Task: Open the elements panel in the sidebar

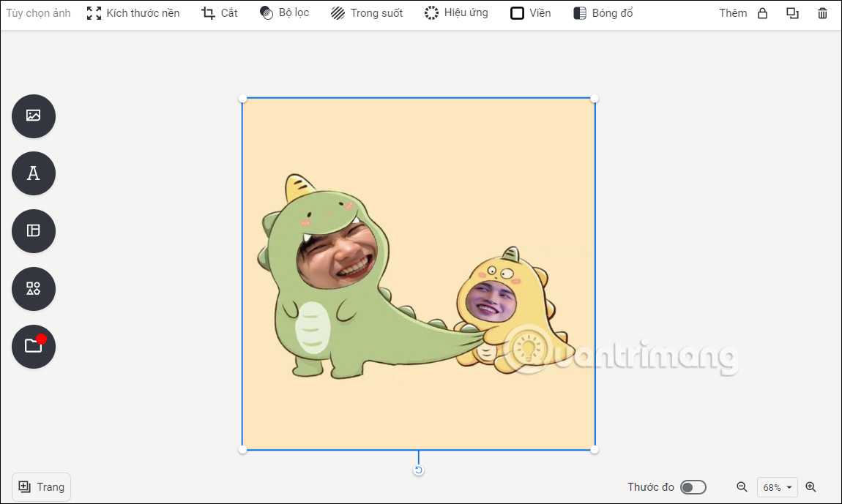Action: (x=33, y=288)
